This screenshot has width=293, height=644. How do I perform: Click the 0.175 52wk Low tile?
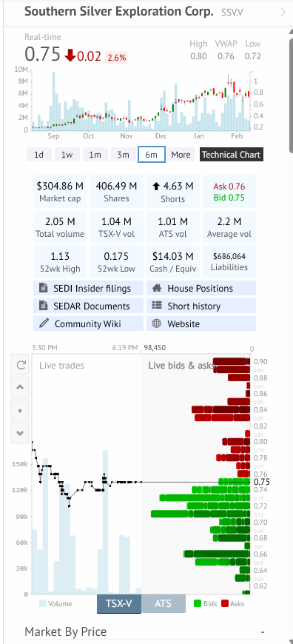(117, 262)
